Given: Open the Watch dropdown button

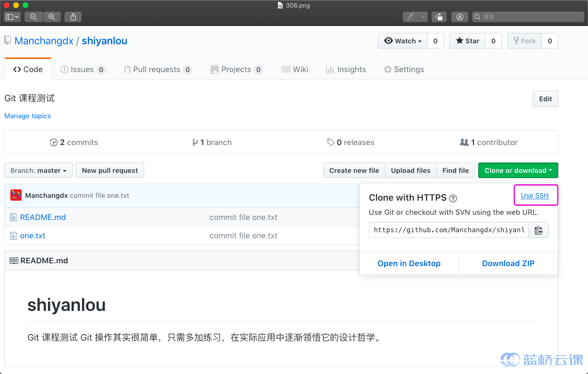Looking at the screenshot, I should click(x=403, y=41).
